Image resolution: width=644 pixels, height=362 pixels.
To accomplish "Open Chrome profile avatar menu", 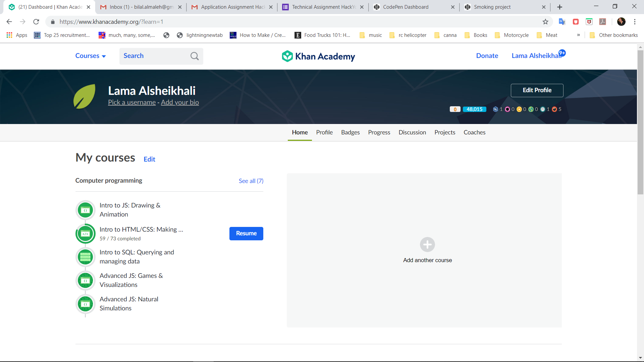I will tap(621, 22).
